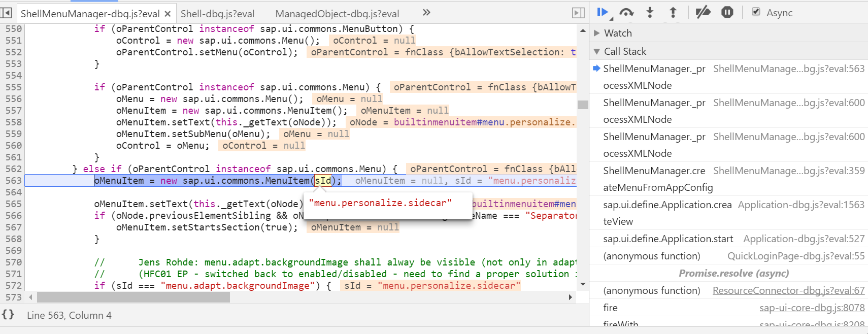Select call frame at ShellMenuManager eval:563

[729, 77]
